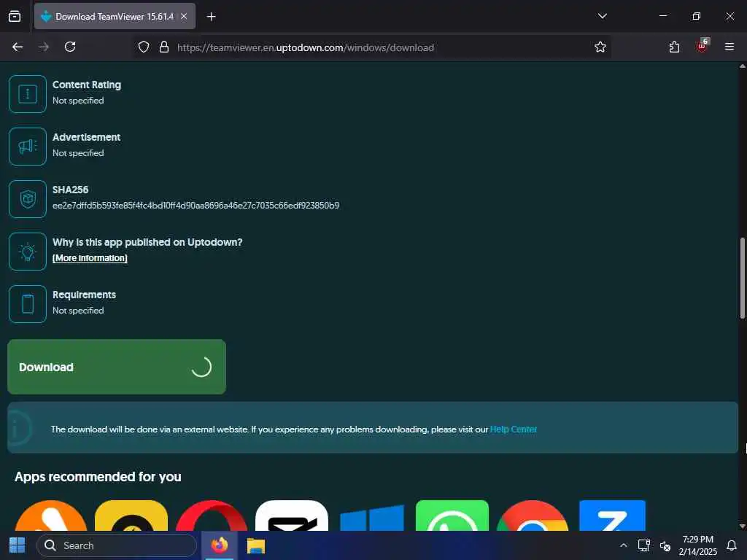The width and height of the screenshot is (747, 560).
Task: Go back to the previous page
Action: pos(18,47)
